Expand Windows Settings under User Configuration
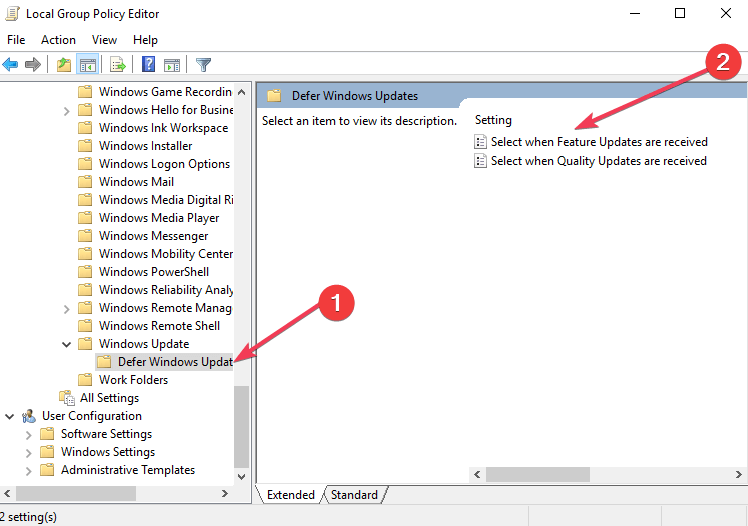 pyautogui.click(x=29, y=453)
